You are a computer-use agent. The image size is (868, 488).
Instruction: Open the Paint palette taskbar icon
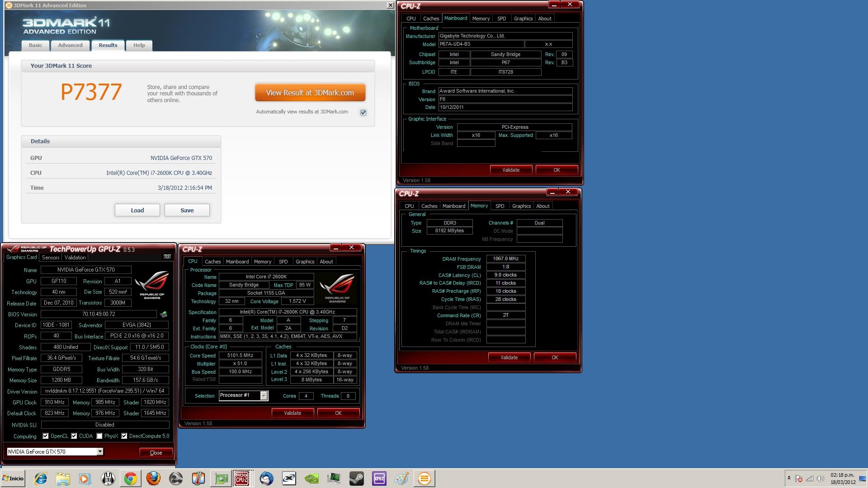(x=401, y=479)
